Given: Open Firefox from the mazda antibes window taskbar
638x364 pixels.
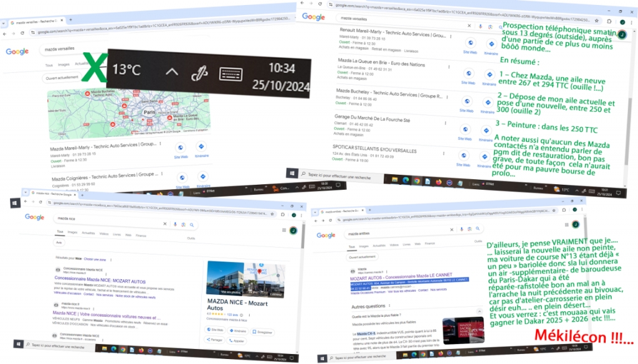Looking at the screenshot, I should pos(440,353).
